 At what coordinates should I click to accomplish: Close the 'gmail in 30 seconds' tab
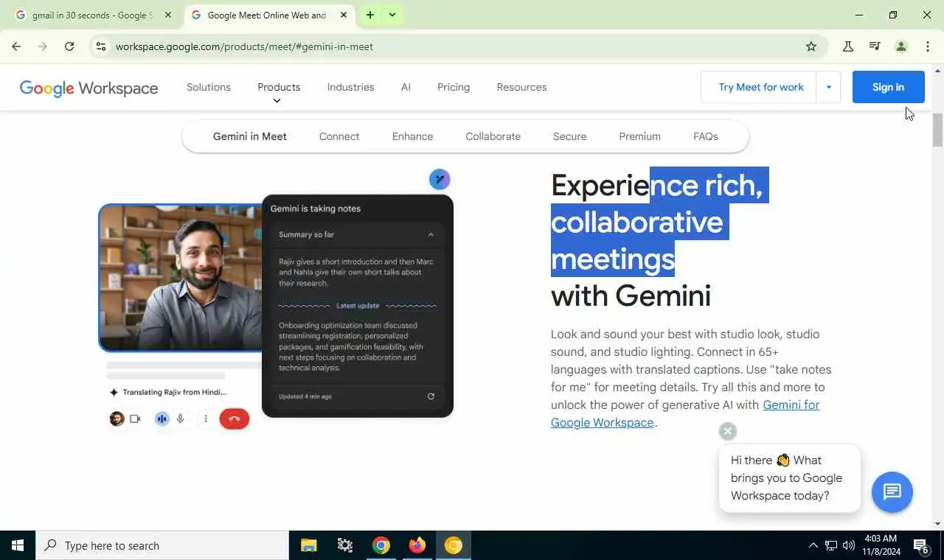(x=167, y=15)
